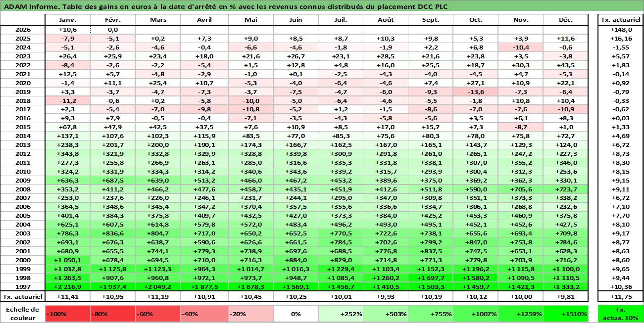
Task: Select the +884,0 cell in Juin 2000
Action: [x=296, y=260]
